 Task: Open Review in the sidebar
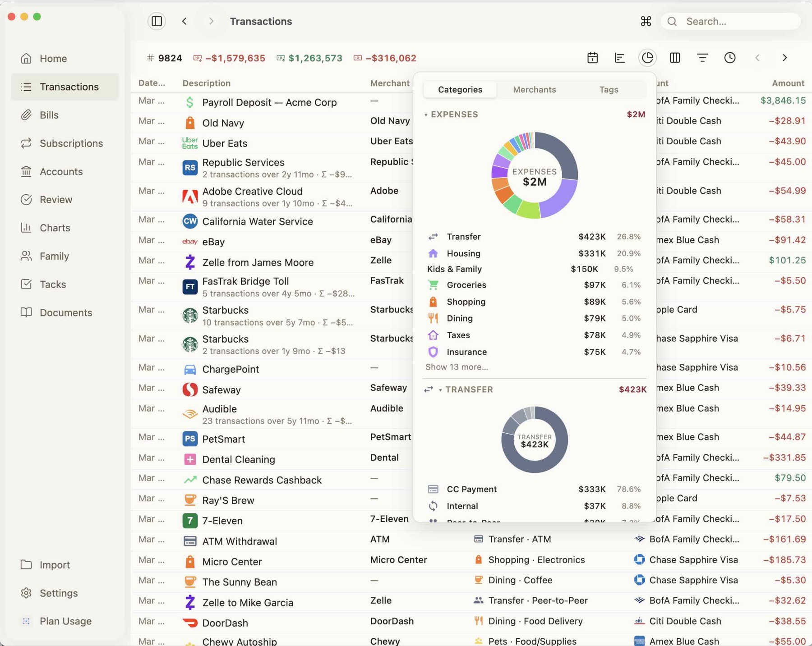[x=65, y=200]
